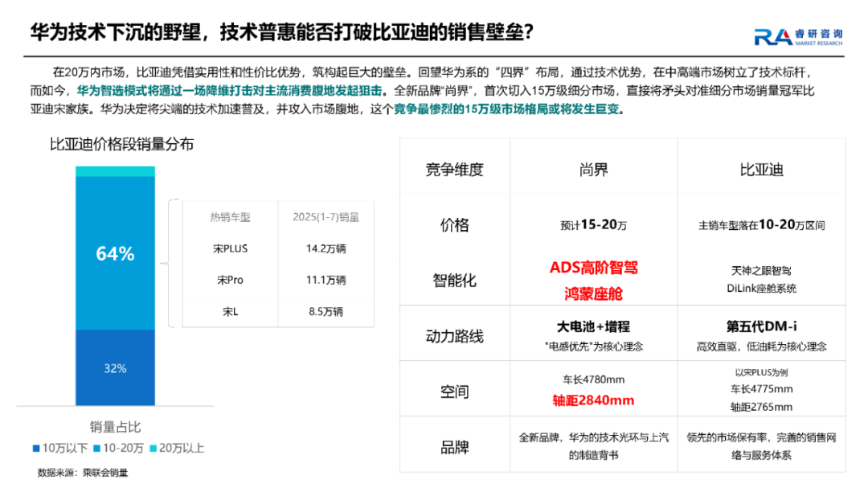Click the 10万以下 legend color square
The width and height of the screenshot is (868, 488).
(36, 448)
